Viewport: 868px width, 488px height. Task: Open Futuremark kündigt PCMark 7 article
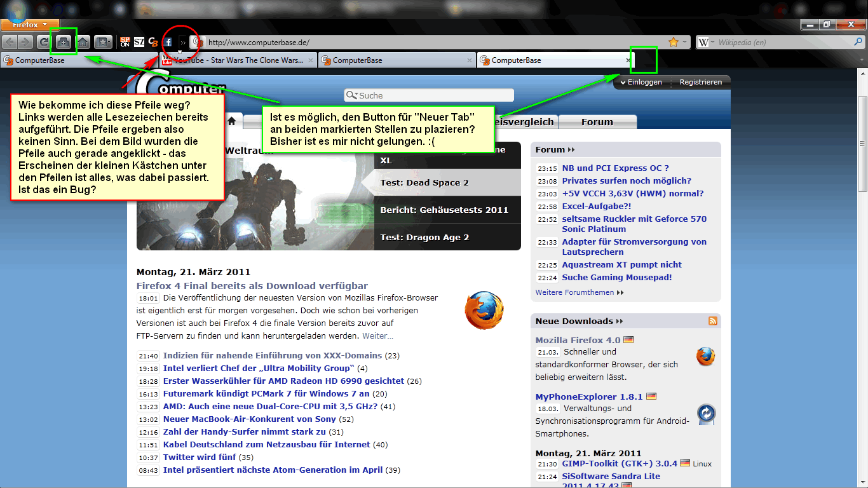268,393
